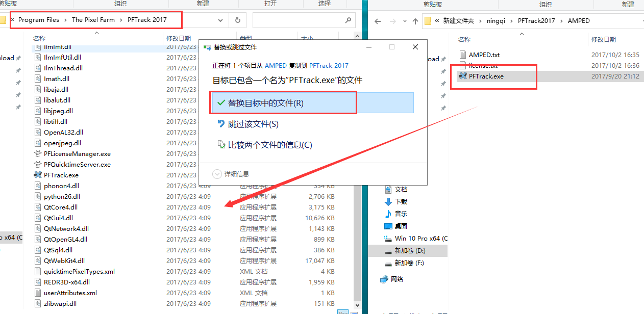This screenshot has width=644, height=314.
Task: Select libjpeg.dll file icon
Action: [x=38, y=111]
